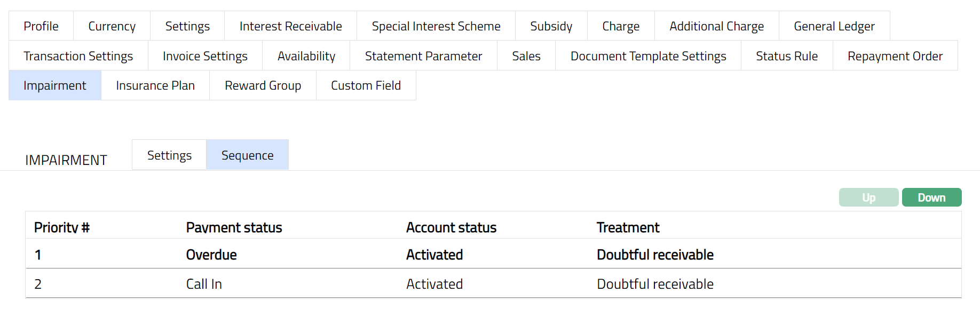Open the Status Rule tab
The image size is (980, 316).
coord(786,56)
